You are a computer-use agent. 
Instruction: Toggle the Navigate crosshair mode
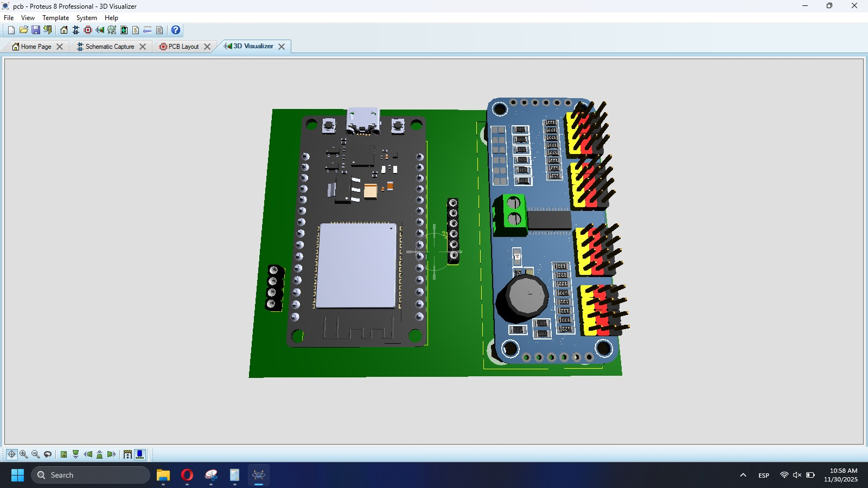pyautogui.click(x=11, y=454)
